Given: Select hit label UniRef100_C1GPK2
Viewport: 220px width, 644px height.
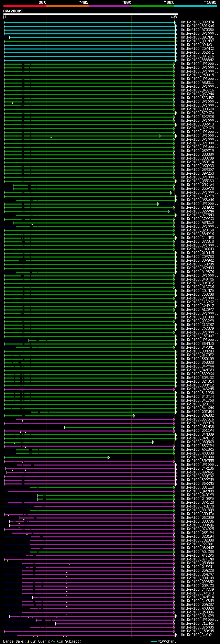Looking at the screenshot, I should pos(197,302).
